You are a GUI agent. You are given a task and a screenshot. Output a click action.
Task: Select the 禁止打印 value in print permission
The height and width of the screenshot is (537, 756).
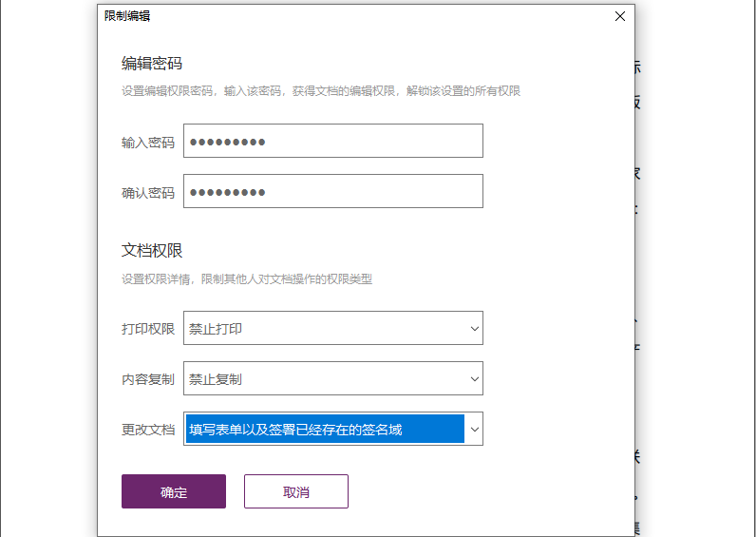217,329
